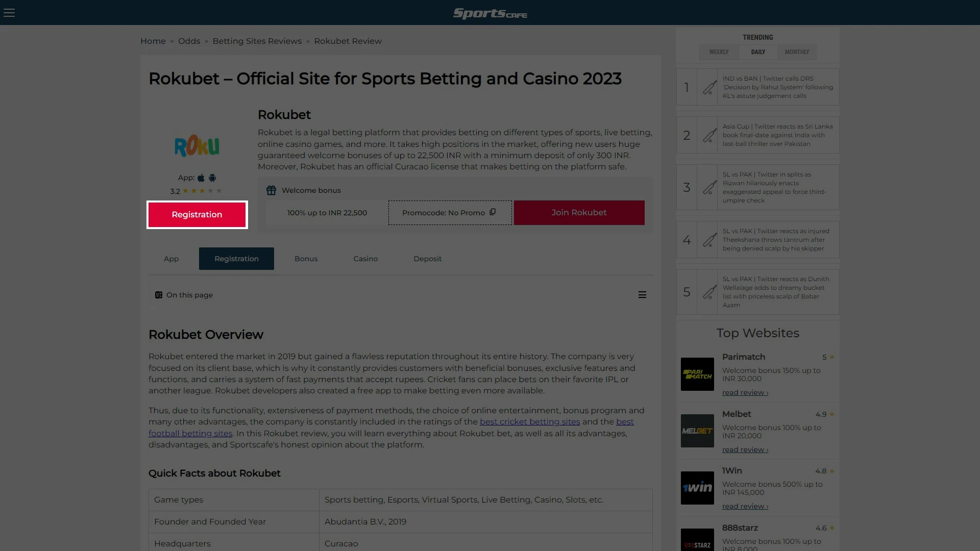Click the SportsCafe logo
Image resolution: width=980 pixels, height=551 pixels.
[490, 13]
